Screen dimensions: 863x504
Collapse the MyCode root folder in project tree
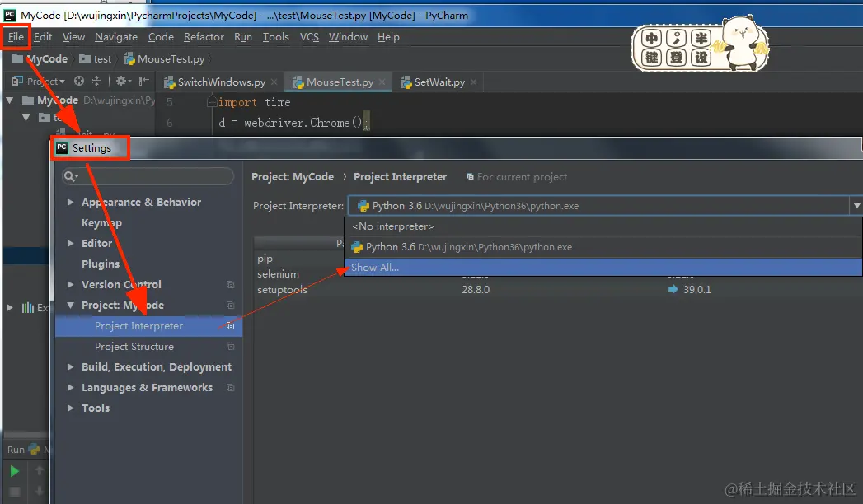coord(10,100)
